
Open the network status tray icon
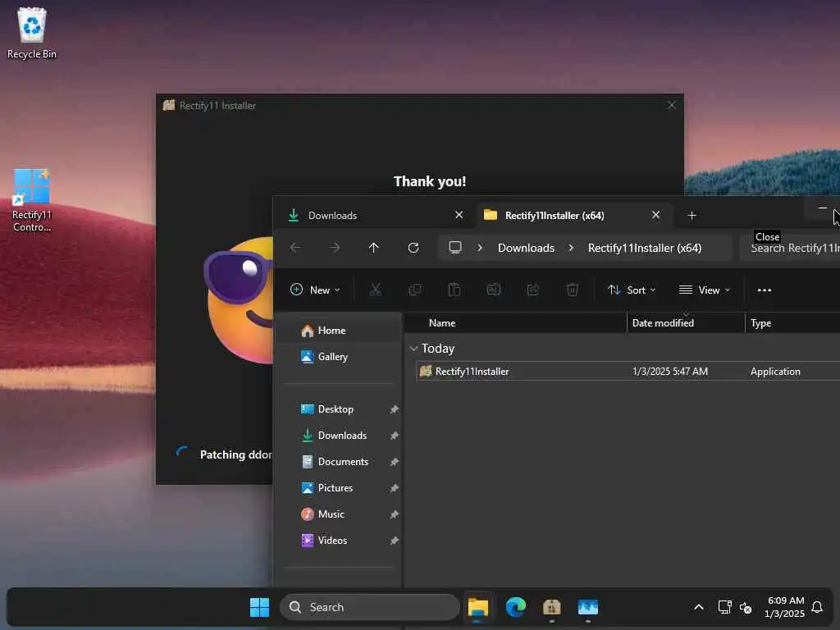click(725, 607)
